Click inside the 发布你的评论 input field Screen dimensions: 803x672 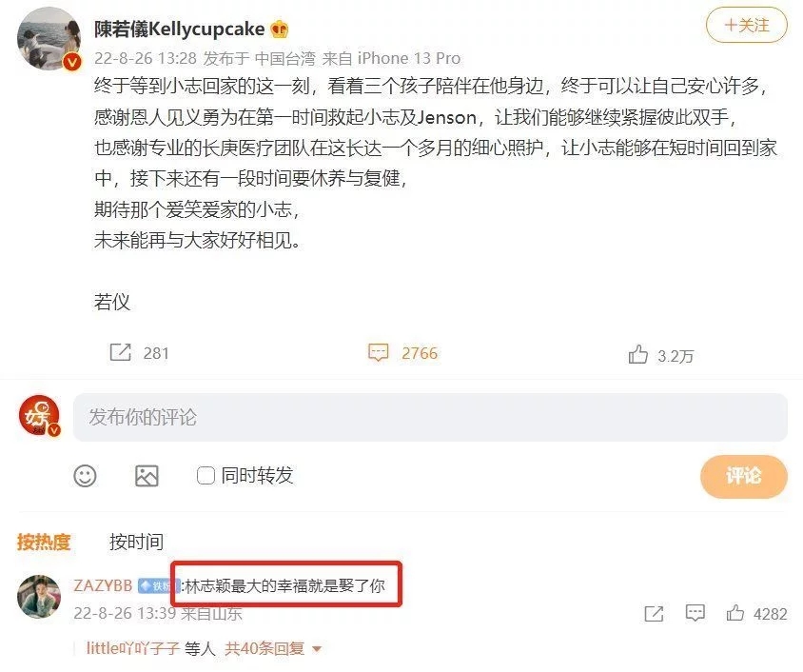click(x=430, y=417)
